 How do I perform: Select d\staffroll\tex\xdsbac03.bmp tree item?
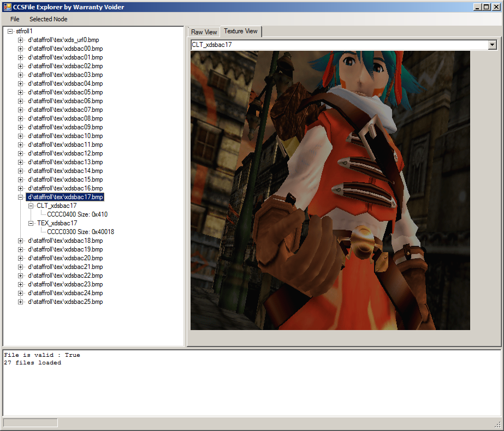[65, 75]
